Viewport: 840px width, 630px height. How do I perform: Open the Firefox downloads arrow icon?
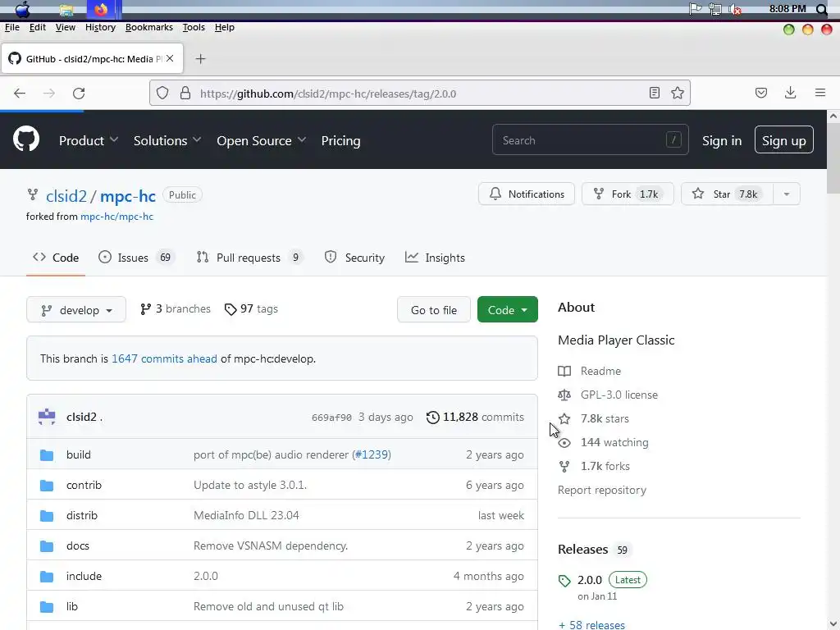790,93
